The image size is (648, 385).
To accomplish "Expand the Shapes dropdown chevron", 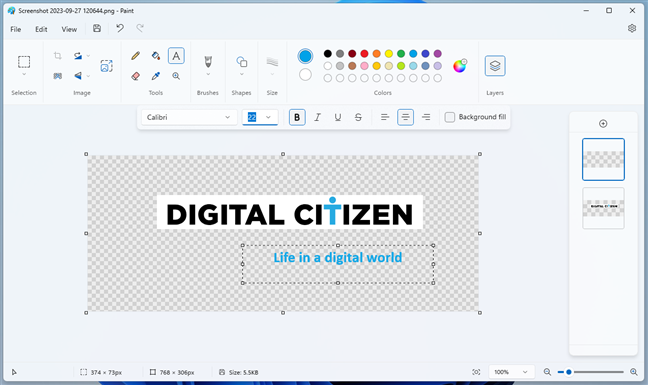I will (242, 75).
